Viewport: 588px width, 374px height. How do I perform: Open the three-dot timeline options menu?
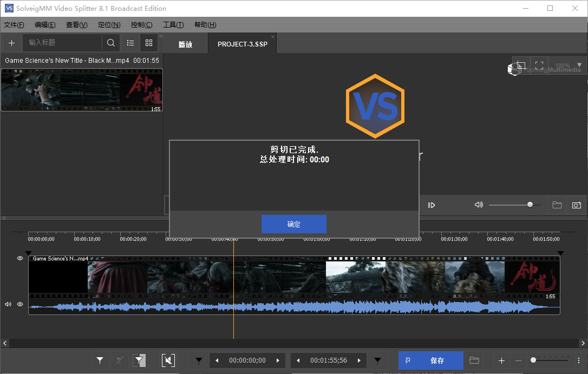coord(579,360)
